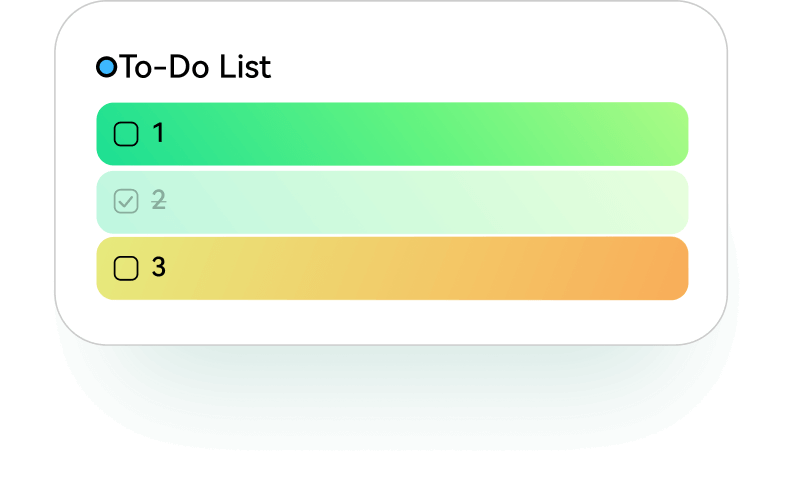Select the bright green task 1 row
The image size is (794, 502).
pyautogui.click(x=400, y=134)
